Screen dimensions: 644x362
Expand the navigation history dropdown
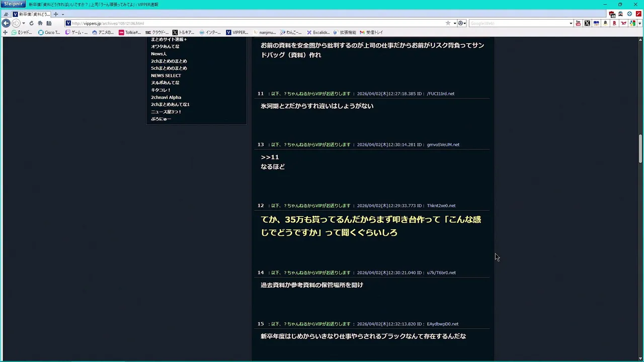pyautogui.click(x=23, y=23)
